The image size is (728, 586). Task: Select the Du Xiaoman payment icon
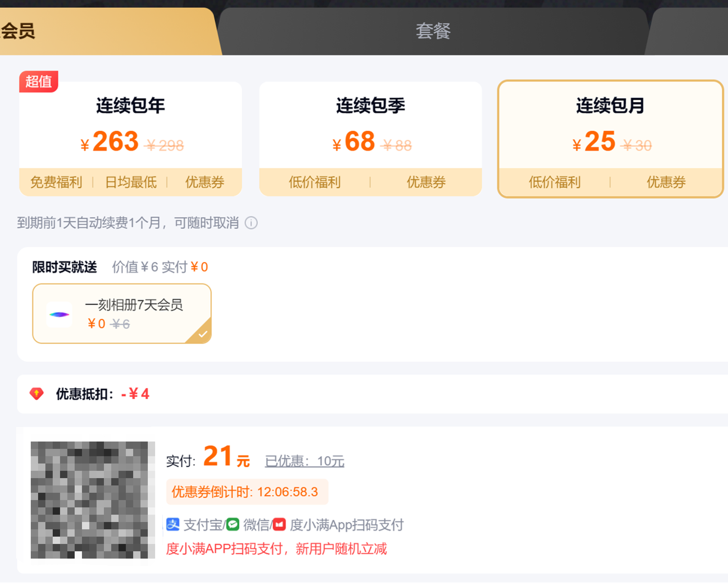(x=280, y=525)
